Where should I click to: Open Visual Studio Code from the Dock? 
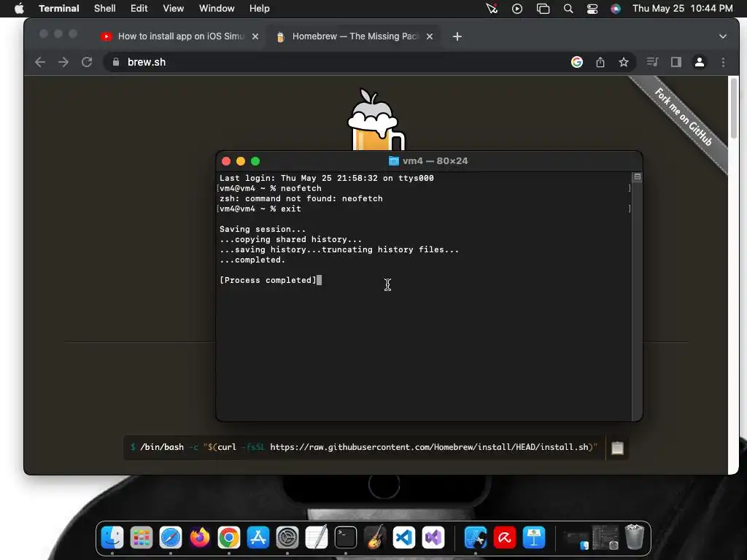click(x=404, y=538)
